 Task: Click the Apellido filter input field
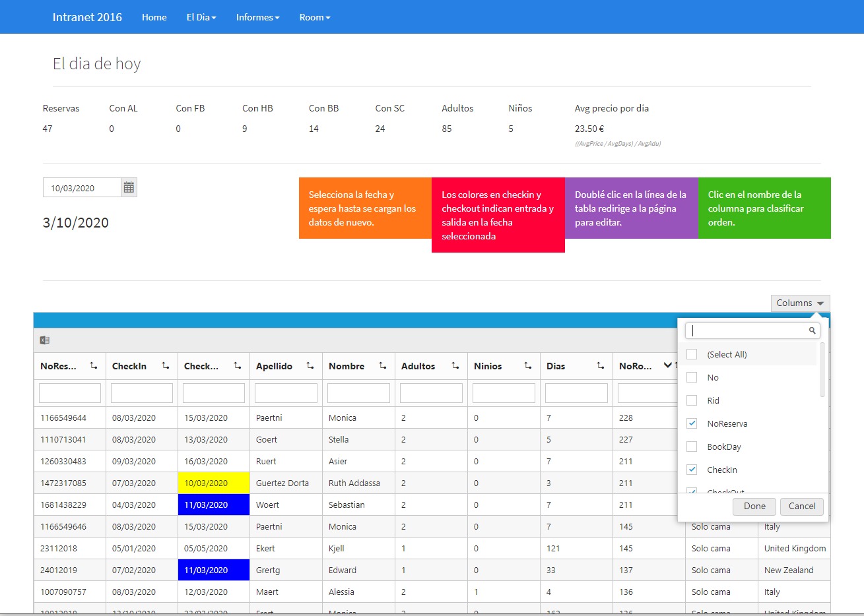286,393
